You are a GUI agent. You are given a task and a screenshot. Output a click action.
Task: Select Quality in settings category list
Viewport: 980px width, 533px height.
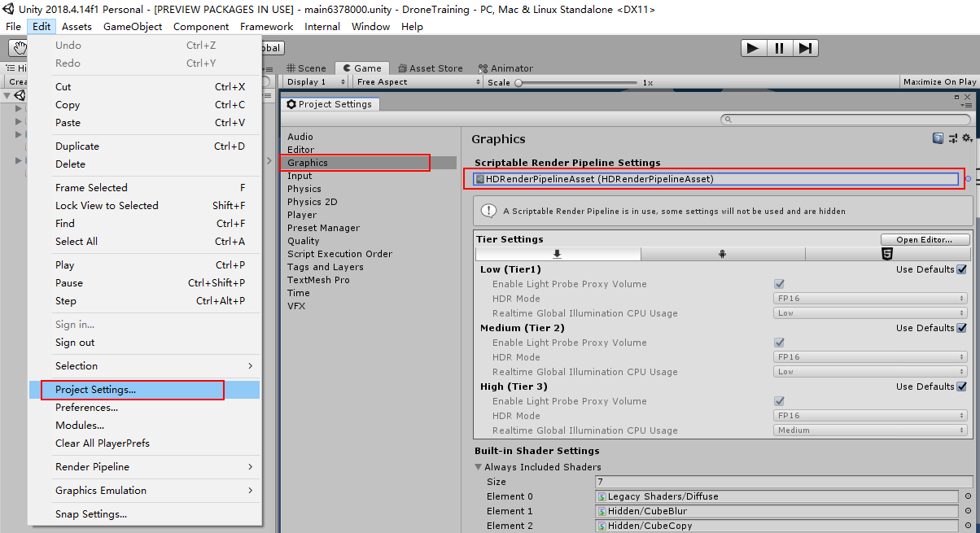tap(304, 241)
